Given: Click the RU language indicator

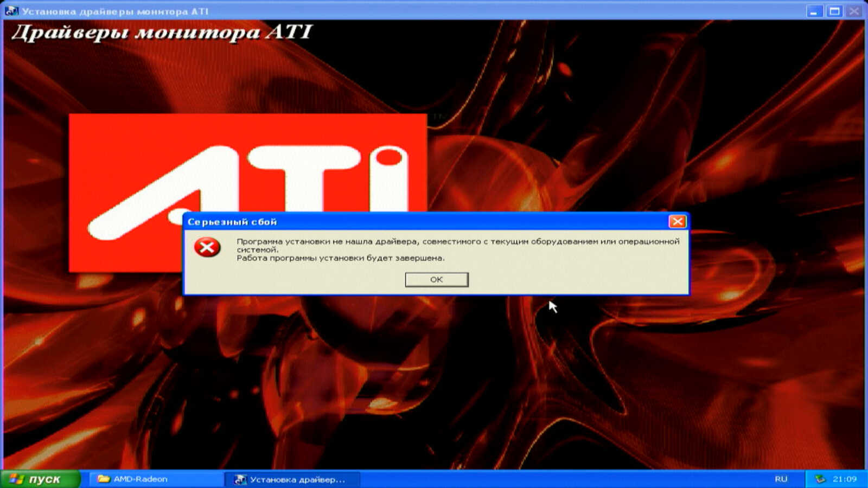Looking at the screenshot, I should pos(781,479).
